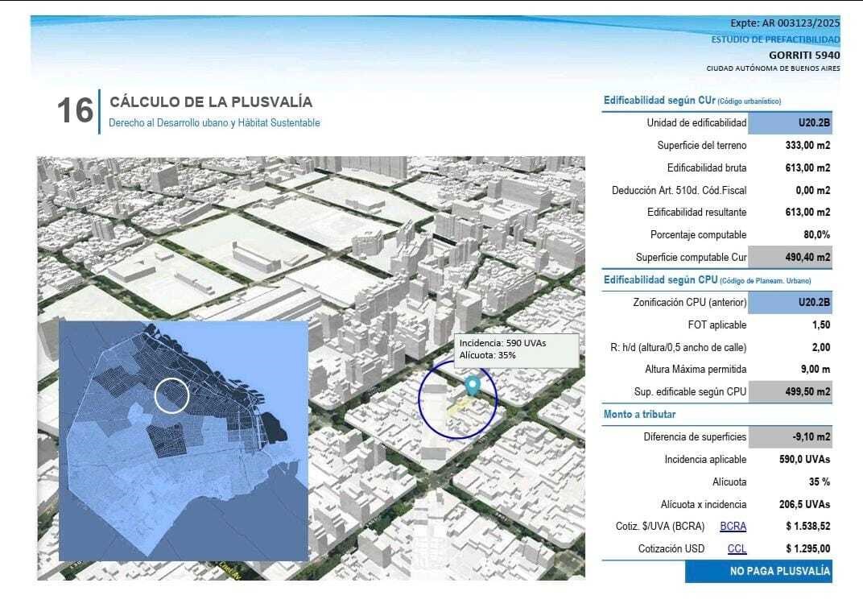Select the NO PAGA PLUSVALÍA banner
This screenshot has width=863, height=616.
[758, 571]
